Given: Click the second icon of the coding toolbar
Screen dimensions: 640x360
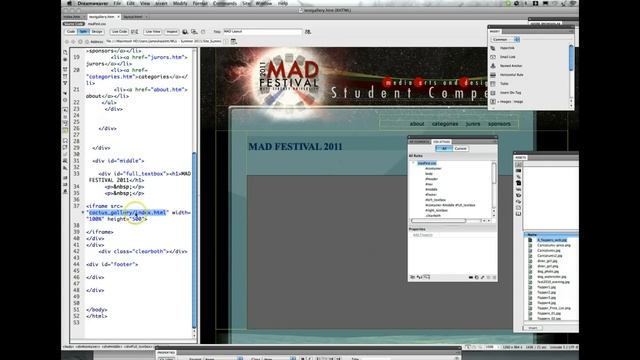Looking at the screenshot, I should tap(65, 60).
